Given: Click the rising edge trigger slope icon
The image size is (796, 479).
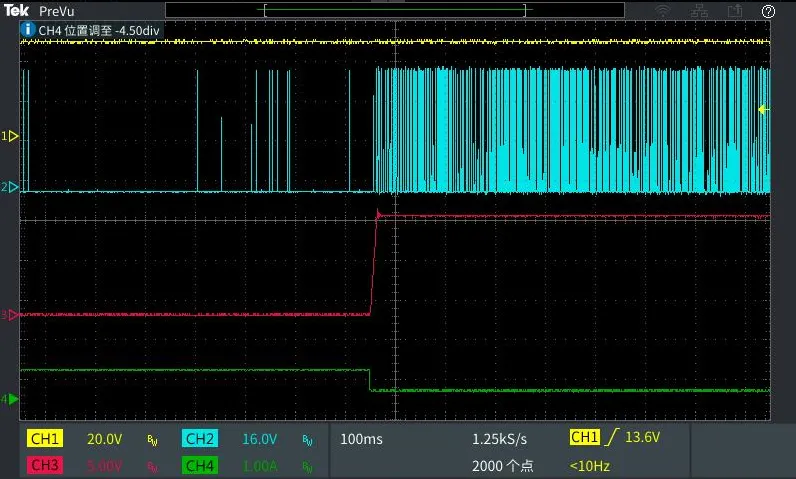Looking at the screenshot, I should point(613,437).
